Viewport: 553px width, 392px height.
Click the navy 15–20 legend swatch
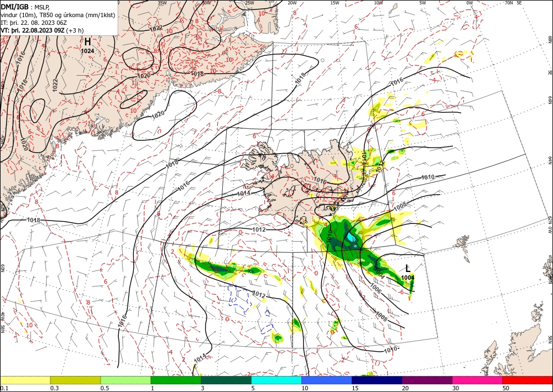[377, 380]
